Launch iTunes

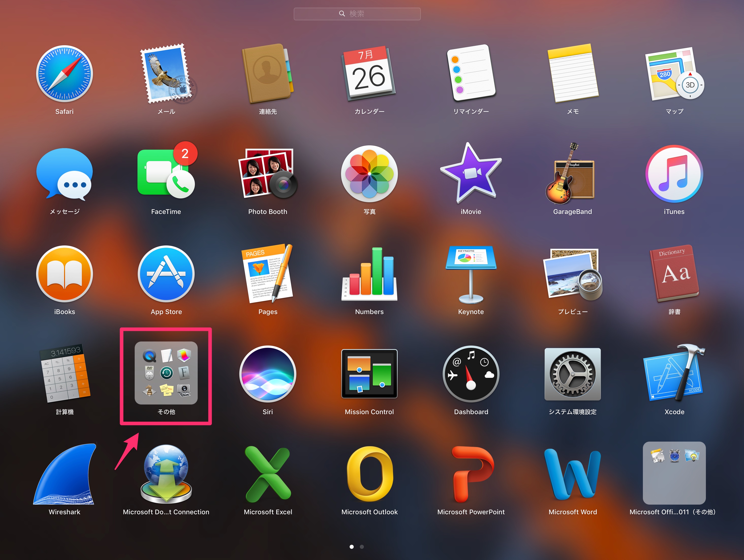[674, 174]
